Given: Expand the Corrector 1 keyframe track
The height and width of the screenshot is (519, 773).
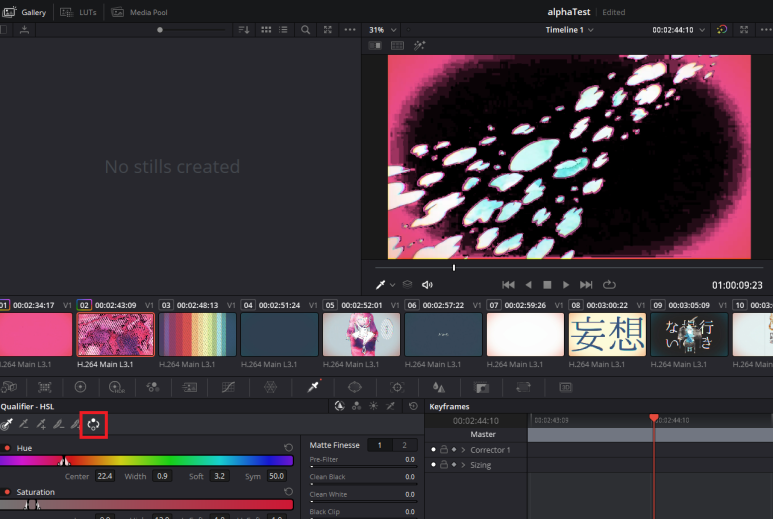Looking at the screenshot, I should [463, 450].
